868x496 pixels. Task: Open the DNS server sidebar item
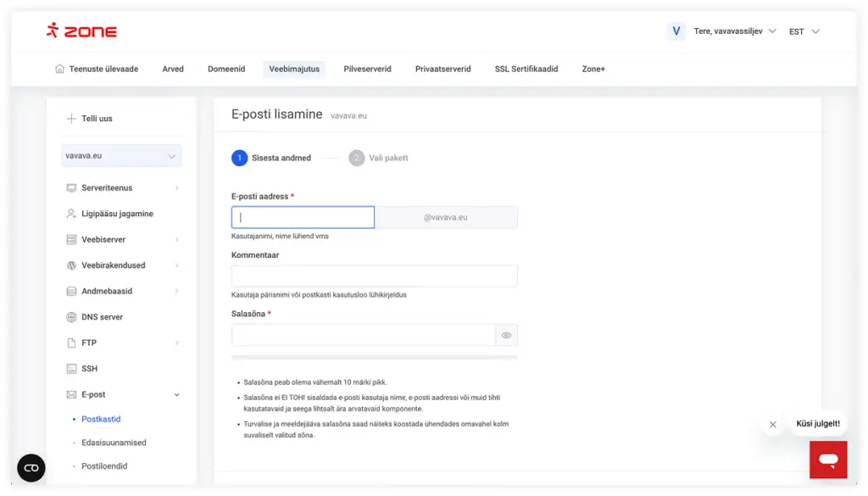(102, 317)
